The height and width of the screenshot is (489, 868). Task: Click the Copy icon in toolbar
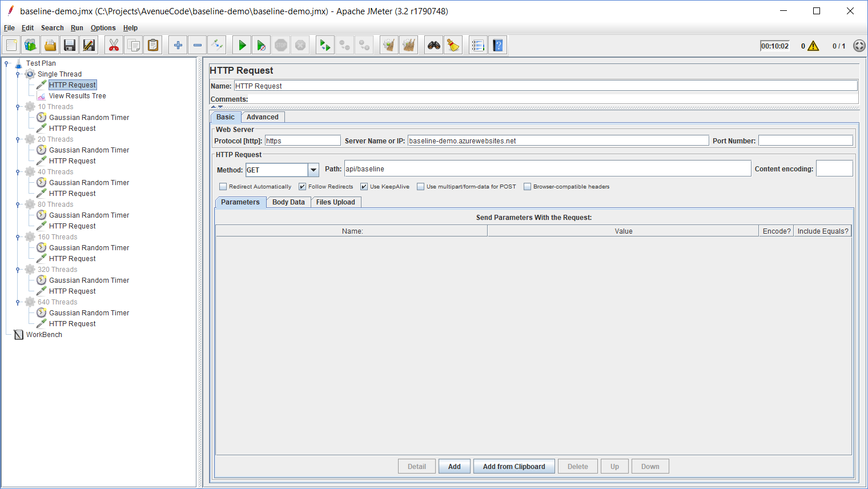[x=134, y=45]
